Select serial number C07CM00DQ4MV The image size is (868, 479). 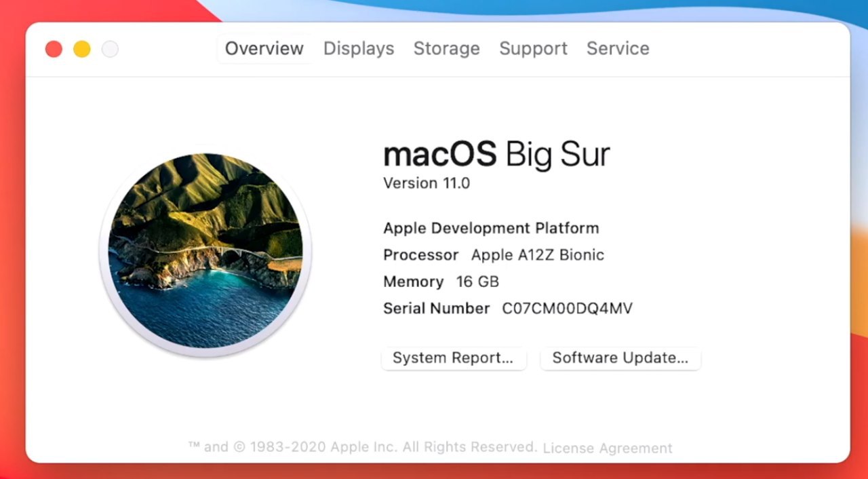click(x=567, y=309)
